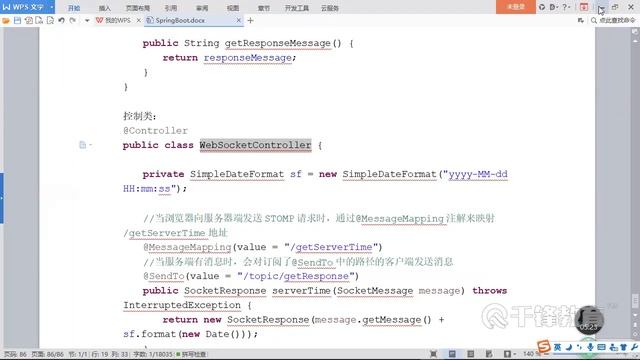Click the getResponseMessage method name
The width and height of the screenshot is (640, 360).
coord(278,43)
